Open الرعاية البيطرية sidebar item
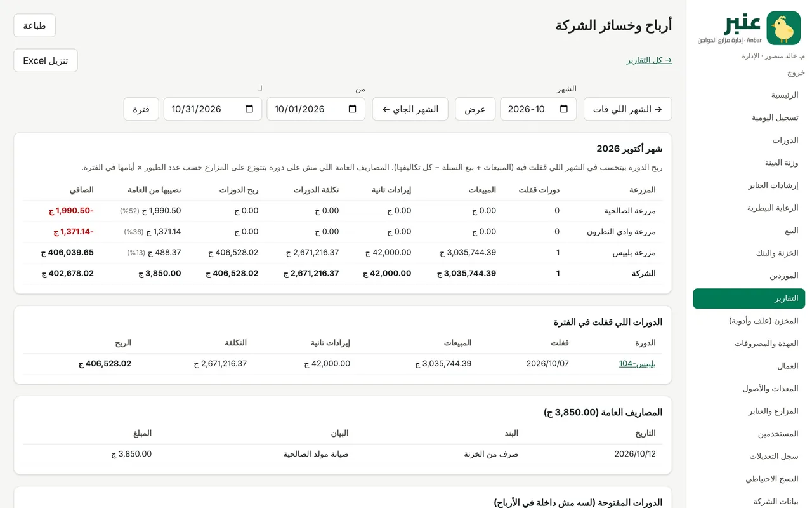 749,208
